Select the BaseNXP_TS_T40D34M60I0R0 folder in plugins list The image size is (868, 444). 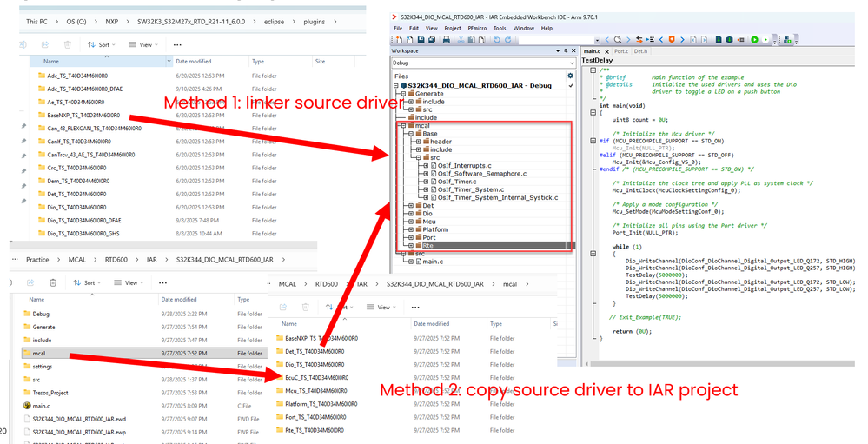[83, 116]
